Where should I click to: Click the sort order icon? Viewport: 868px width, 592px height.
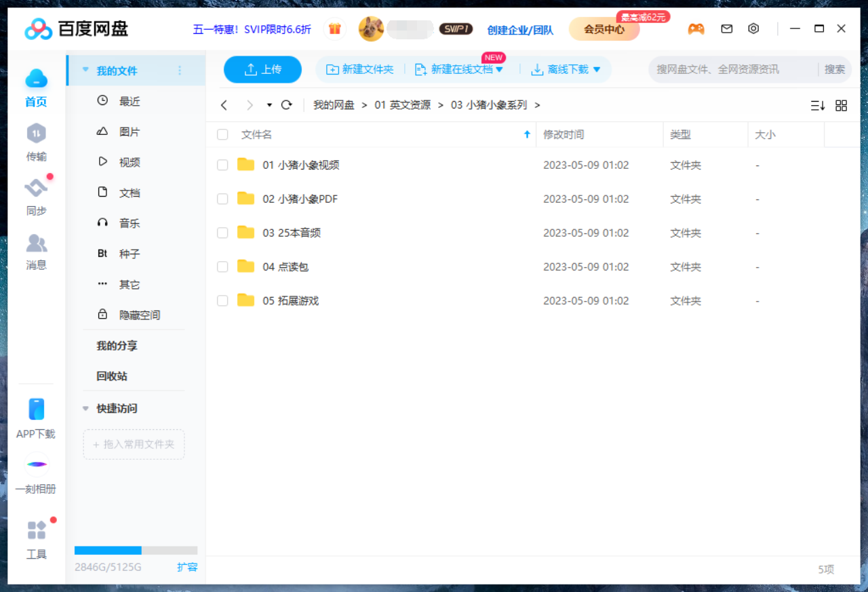pos(817,105)
